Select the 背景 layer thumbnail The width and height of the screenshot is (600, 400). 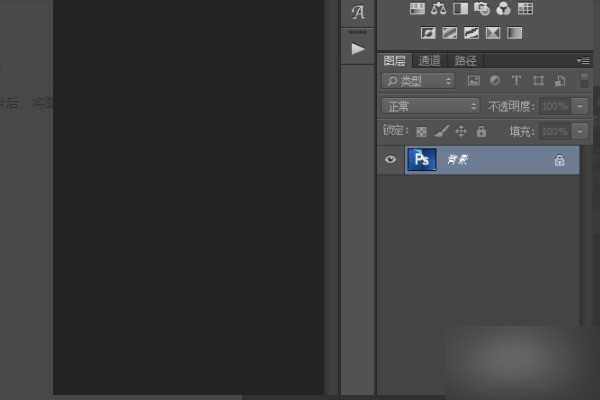(422, 160)
